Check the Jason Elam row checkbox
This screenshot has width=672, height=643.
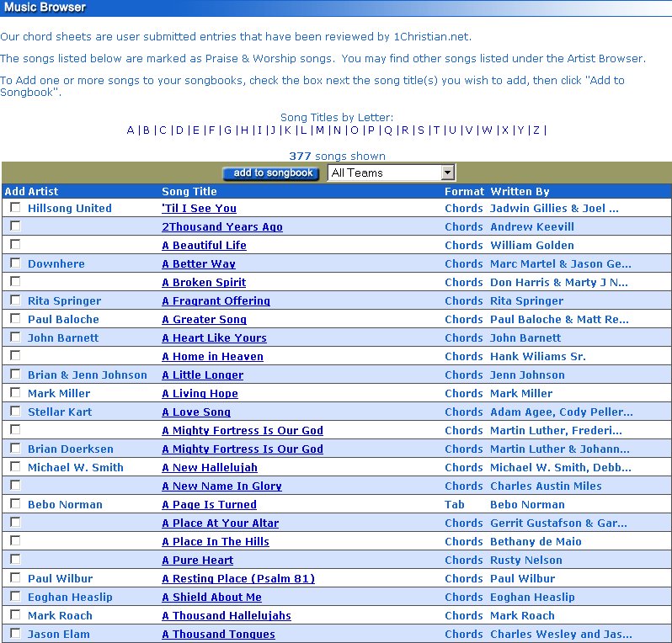tap(15, 634)
